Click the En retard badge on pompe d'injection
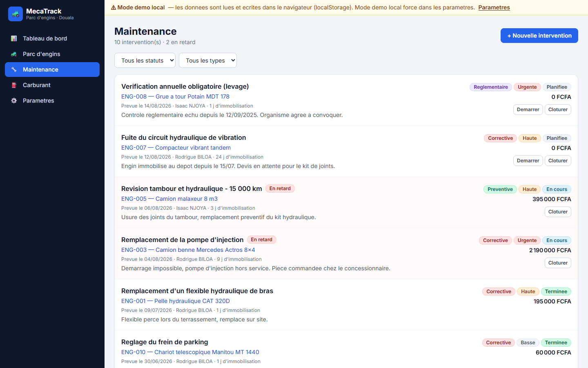588x368 pixels. pyautogui.click(x=262, y=240)
